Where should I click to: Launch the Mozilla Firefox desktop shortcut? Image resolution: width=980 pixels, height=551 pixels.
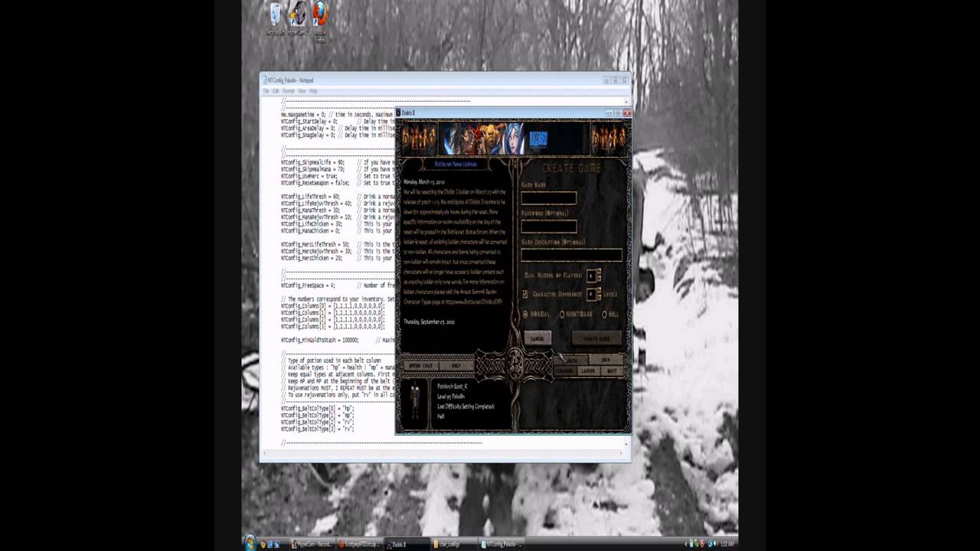(320, 21)
